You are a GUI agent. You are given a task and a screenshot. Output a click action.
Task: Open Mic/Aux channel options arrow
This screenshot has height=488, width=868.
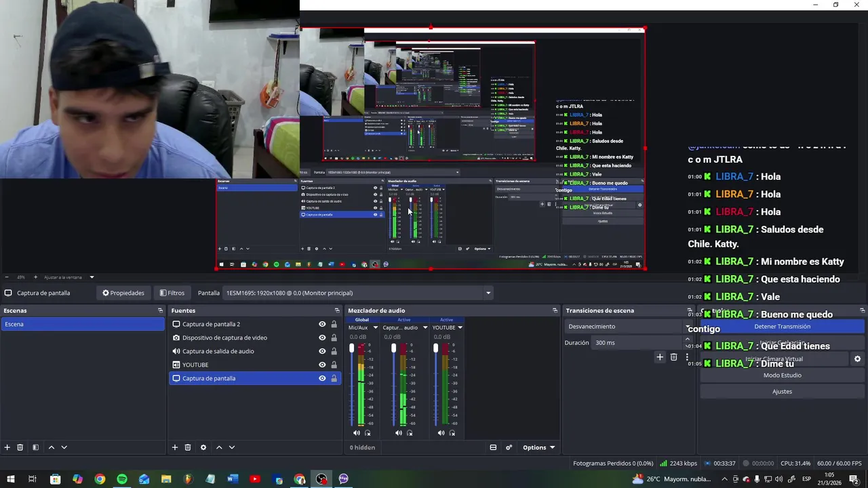point(375,327)
